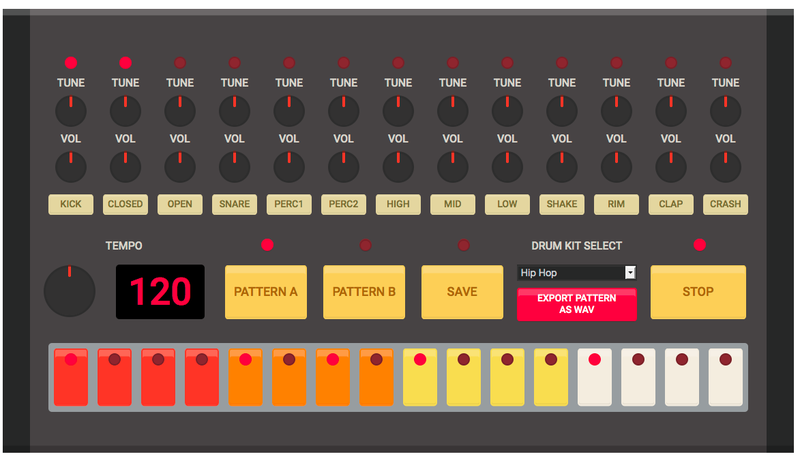Switch to PATTERN A
The height and width of the screenshot is (461, 800).
(266, 292)
